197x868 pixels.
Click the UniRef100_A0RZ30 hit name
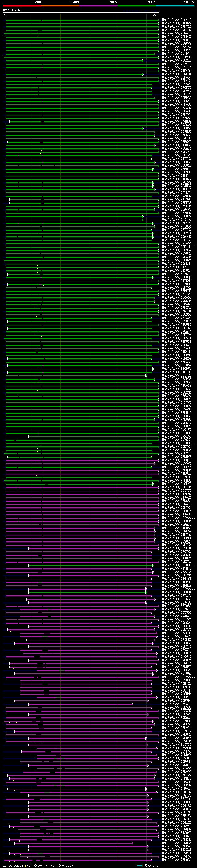pos(177,562)
